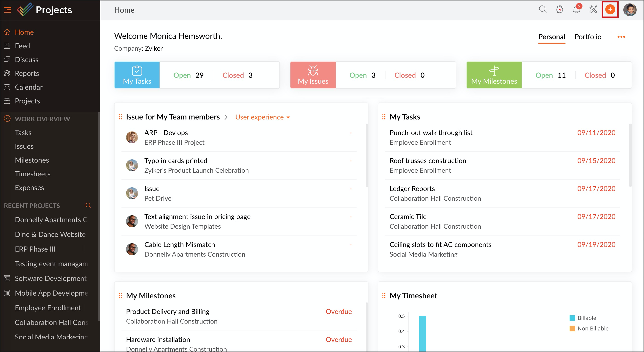
Task: Open Dine & Dance Website project
Action: point(50,234)
